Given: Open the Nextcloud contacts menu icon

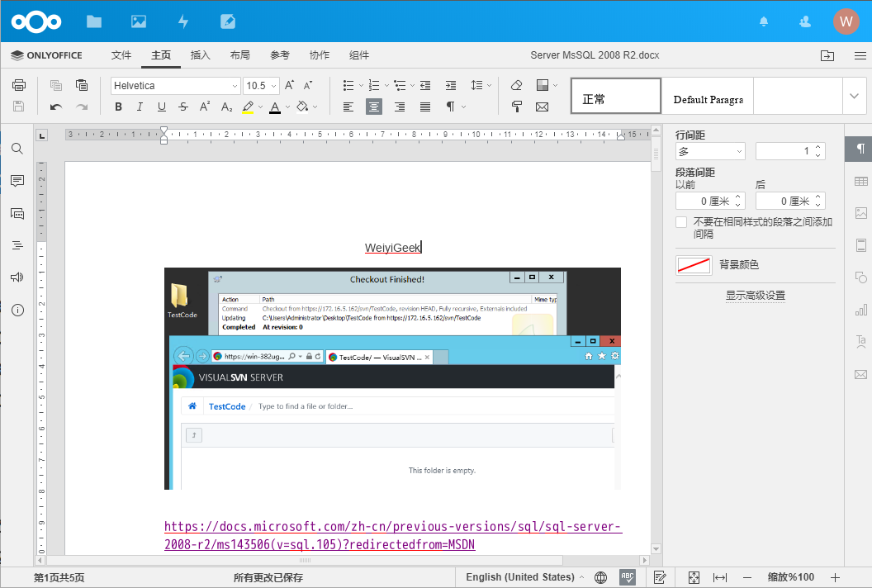Looking at the screenshot, I should point(805,21).
